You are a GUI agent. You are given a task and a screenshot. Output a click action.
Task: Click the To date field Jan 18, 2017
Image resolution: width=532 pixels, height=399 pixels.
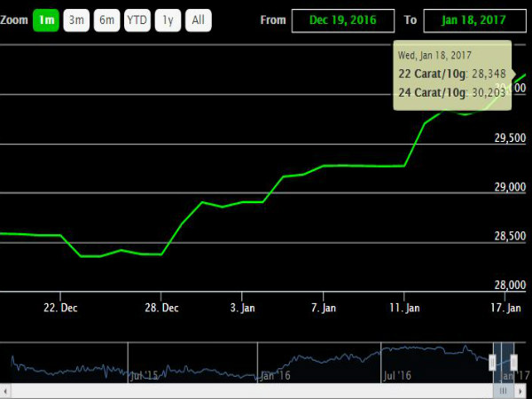coord(468,20)
